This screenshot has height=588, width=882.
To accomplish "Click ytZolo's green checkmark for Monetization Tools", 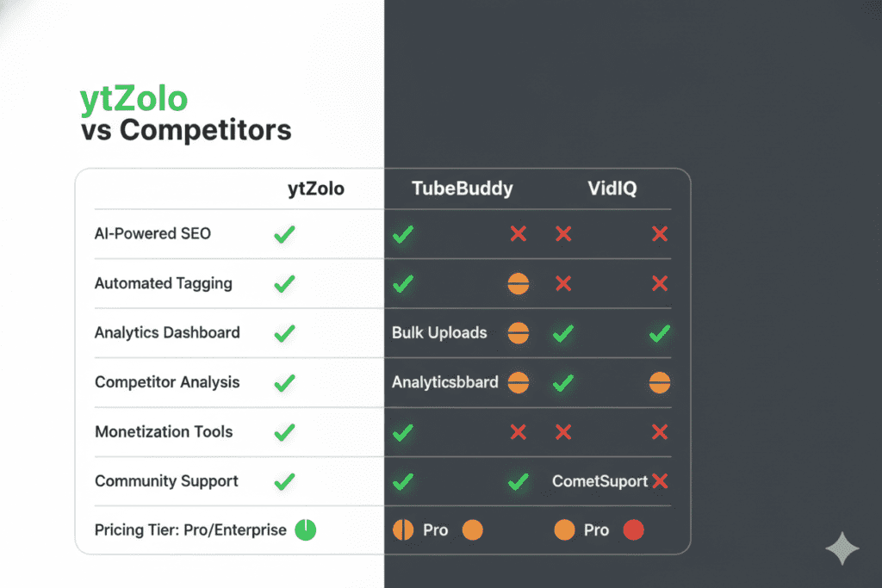I will click(284, 432).
